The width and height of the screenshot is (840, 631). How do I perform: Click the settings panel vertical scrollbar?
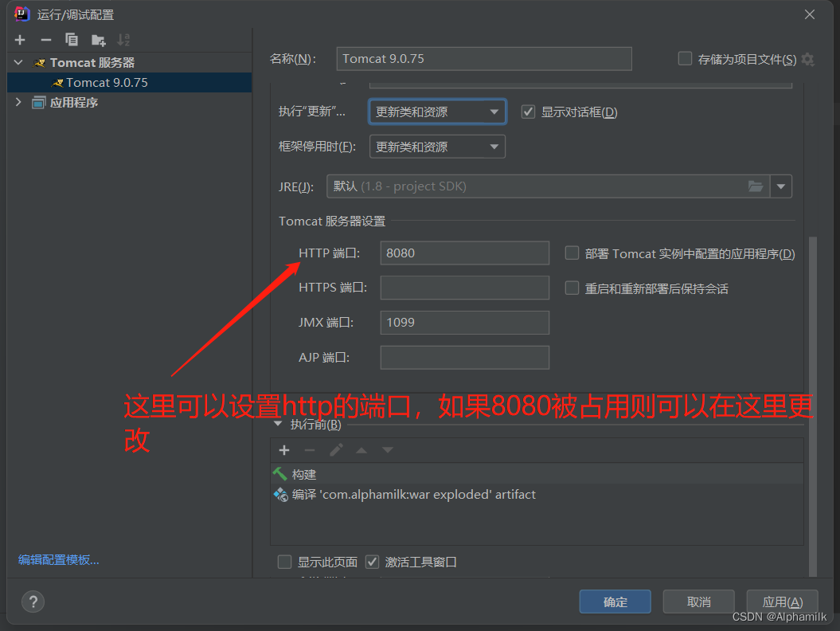[x=813, y=406]
